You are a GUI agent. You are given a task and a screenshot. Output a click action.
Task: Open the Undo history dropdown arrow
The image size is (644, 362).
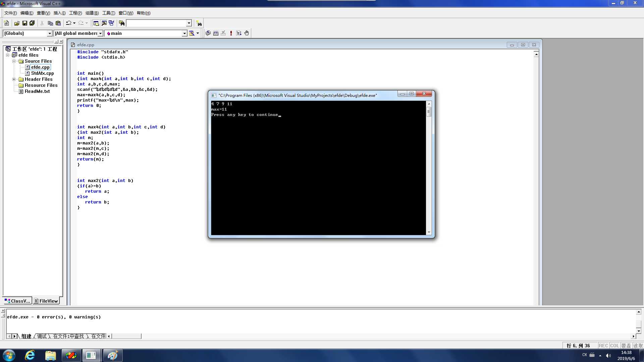(x=74, y=23)
